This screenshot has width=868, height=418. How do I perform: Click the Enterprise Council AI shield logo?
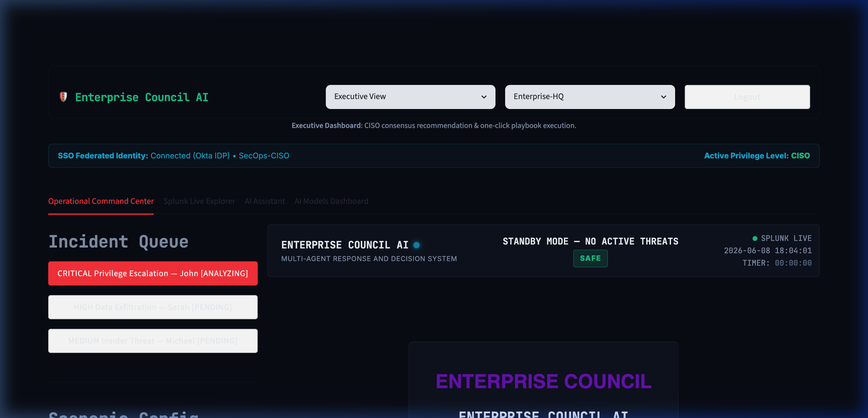(63, 97)
